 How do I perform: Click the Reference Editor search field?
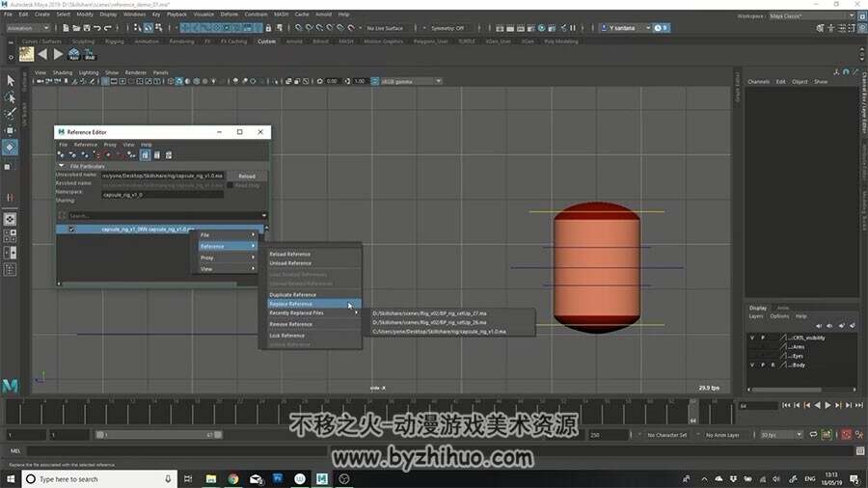[163, 216]
